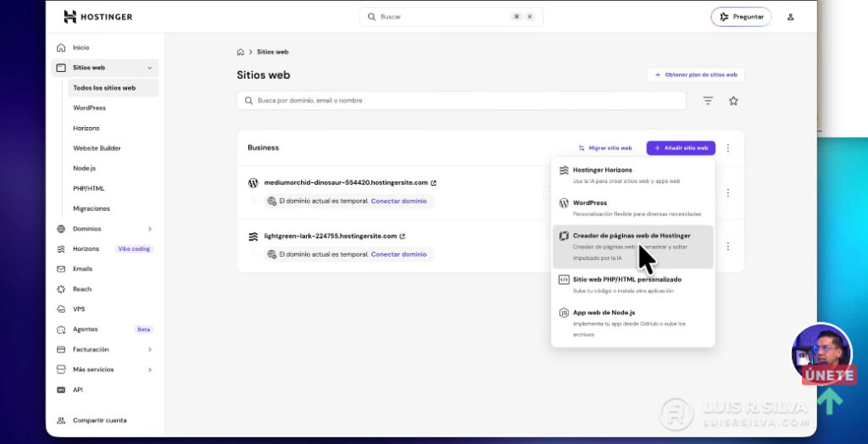Click Conectar dominio for lightgreen-lark
868x444 pixels.
(398, 254)
